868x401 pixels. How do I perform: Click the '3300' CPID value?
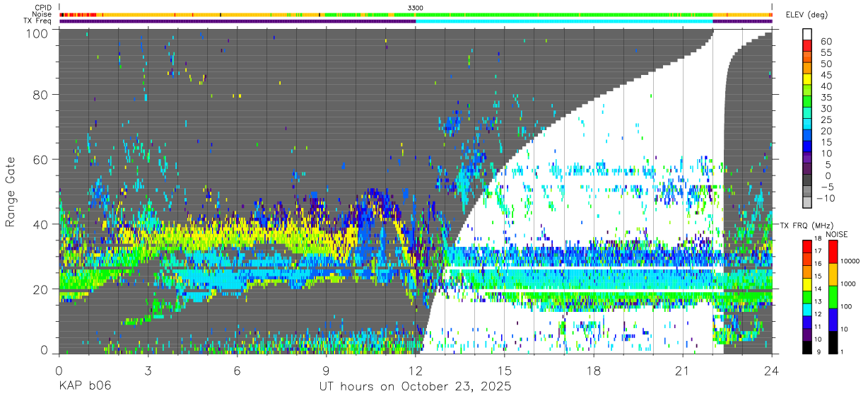[x=416, y=8]
